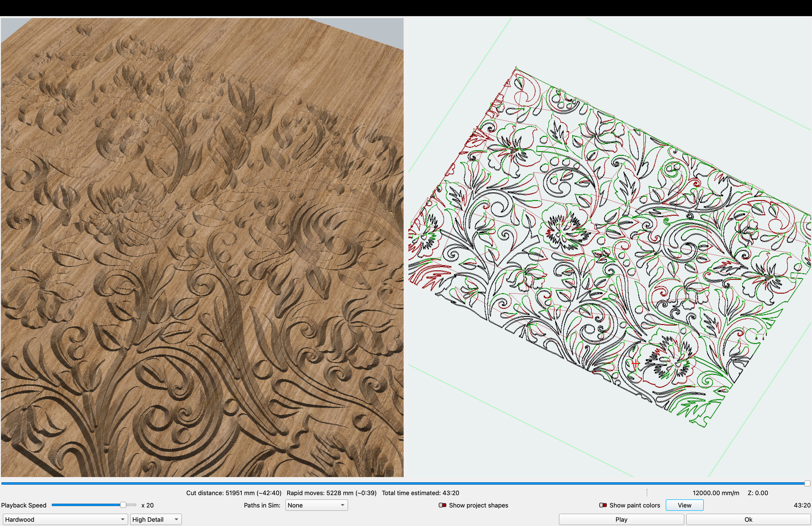812x526 pixels.
Task: Click the 3D carved wood preview pane
Action: point(202,247)
